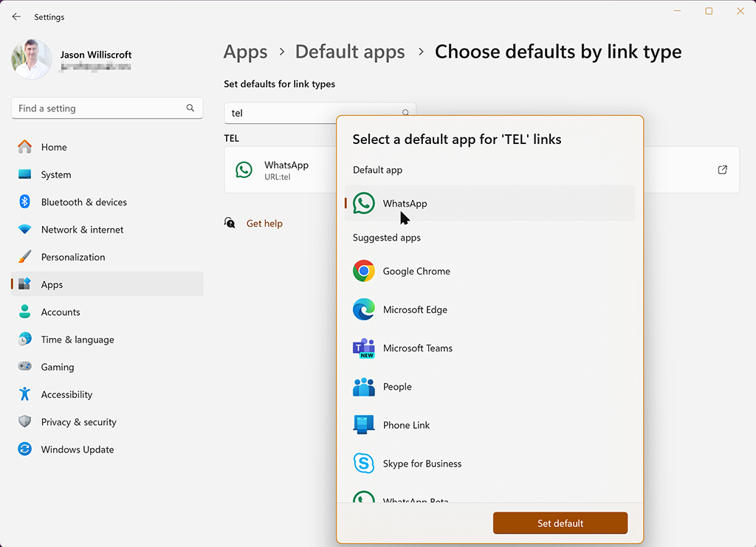This screenshot has height=547, width=756.
Task: Click the Personalization paintbrush icon
Action: click(x=24, y=256)
